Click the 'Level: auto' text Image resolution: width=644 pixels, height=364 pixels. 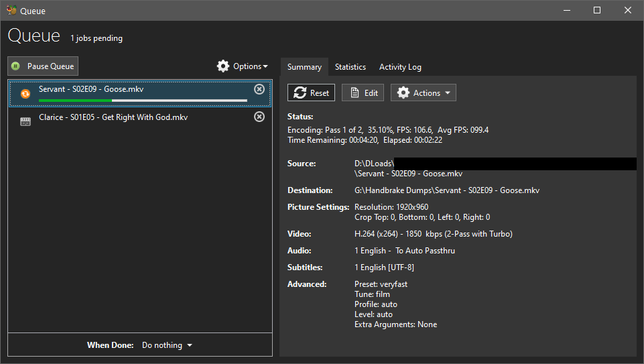click(373, 314)
